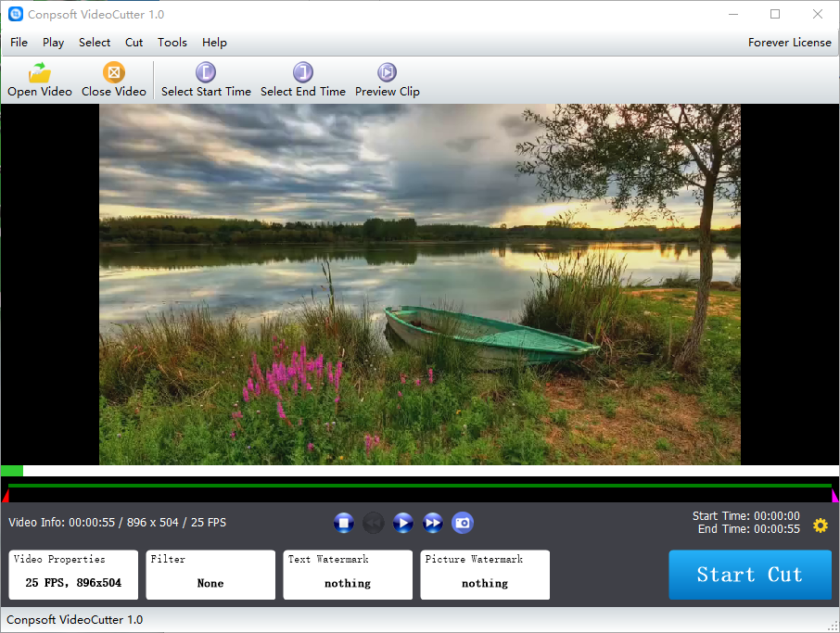Click the Video Info text
The width and height of the screenshot is (840, 633).
(x=118, y=522)
